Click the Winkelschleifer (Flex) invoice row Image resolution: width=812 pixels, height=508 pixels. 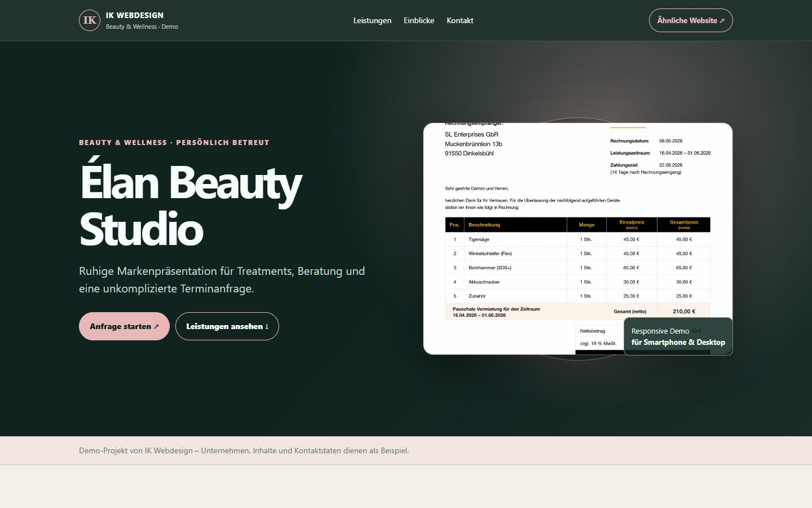pyautogui.click(x=577, y=253)
